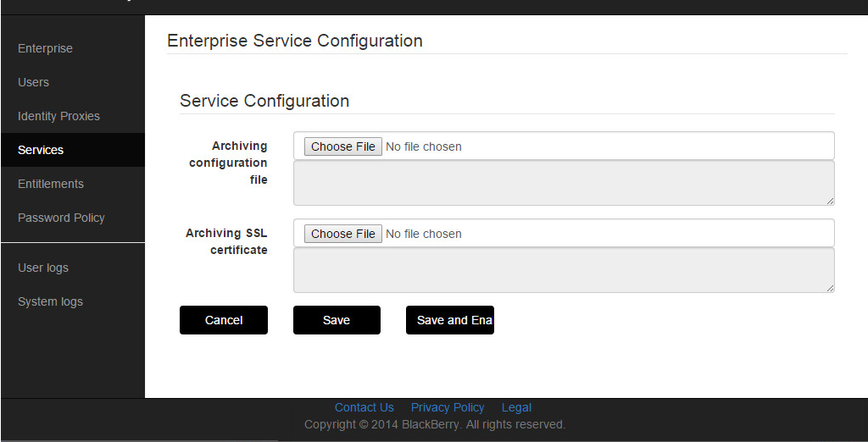Click the Archiving configuration file text area
The width and height of the screenshot is (868, 442).
point(563,183)
